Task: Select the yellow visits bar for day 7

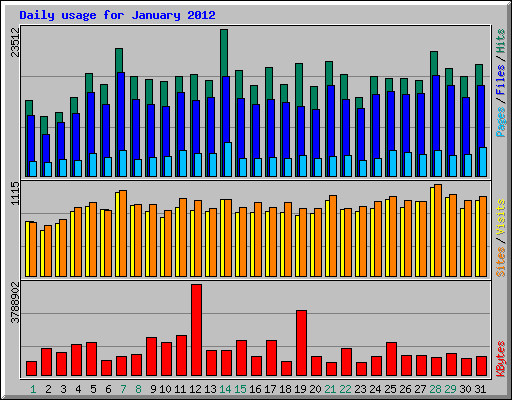Action: point(117,234)
